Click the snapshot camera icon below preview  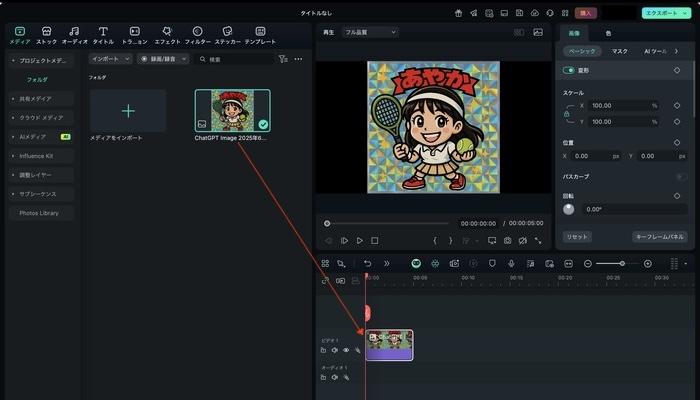click(x=508, y=241)
